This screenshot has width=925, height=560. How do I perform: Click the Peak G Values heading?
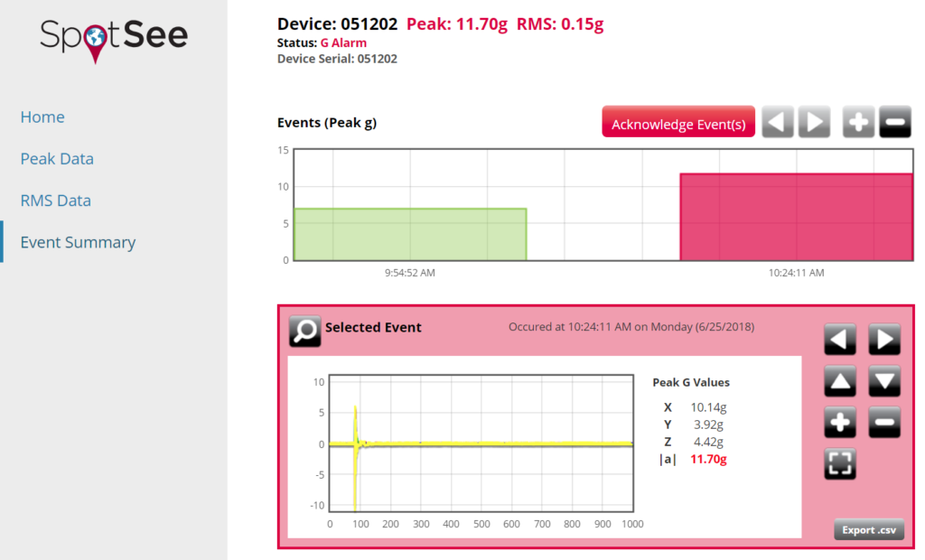point(691,382)
